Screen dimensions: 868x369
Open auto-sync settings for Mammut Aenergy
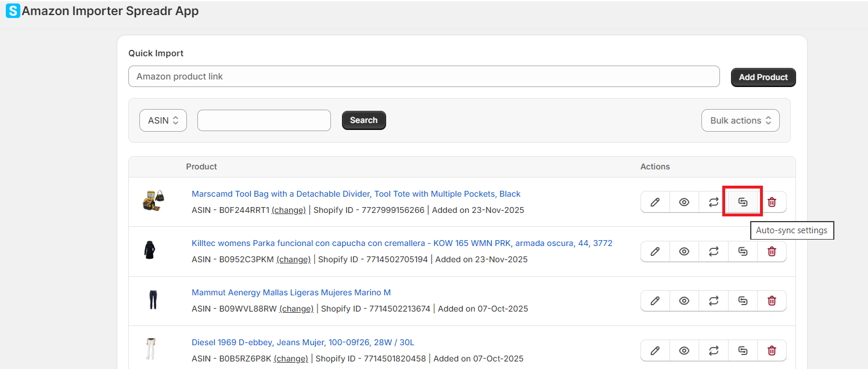(x=743, y=301)
